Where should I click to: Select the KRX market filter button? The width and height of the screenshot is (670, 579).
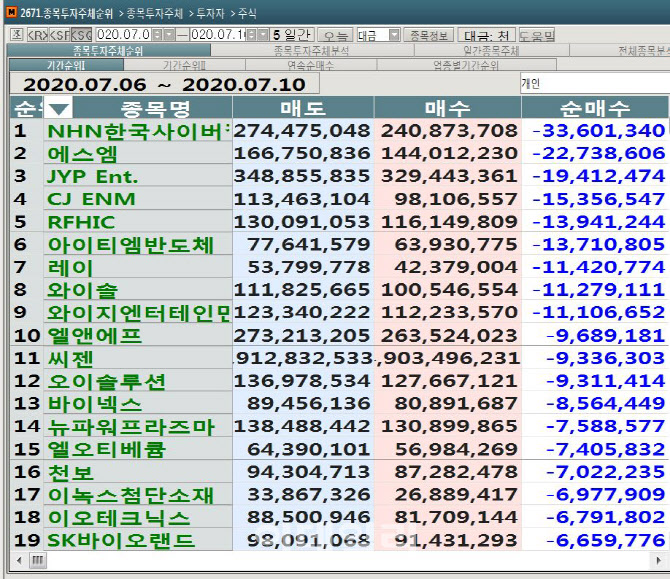click(38, 35)
